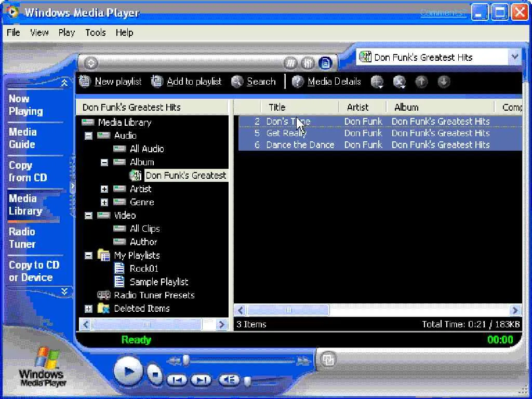The image size is (532, 399).
Task: Open the File menu
Action: coord(13,33)
